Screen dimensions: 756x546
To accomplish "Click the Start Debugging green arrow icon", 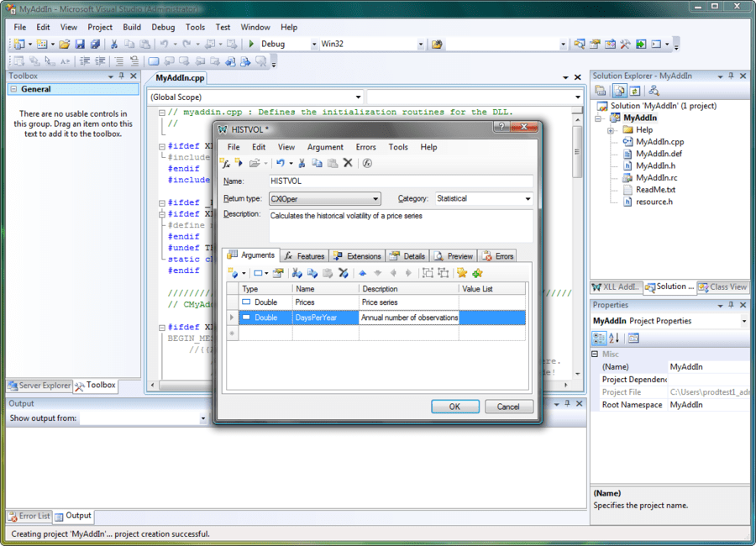I will pos(249,43).
